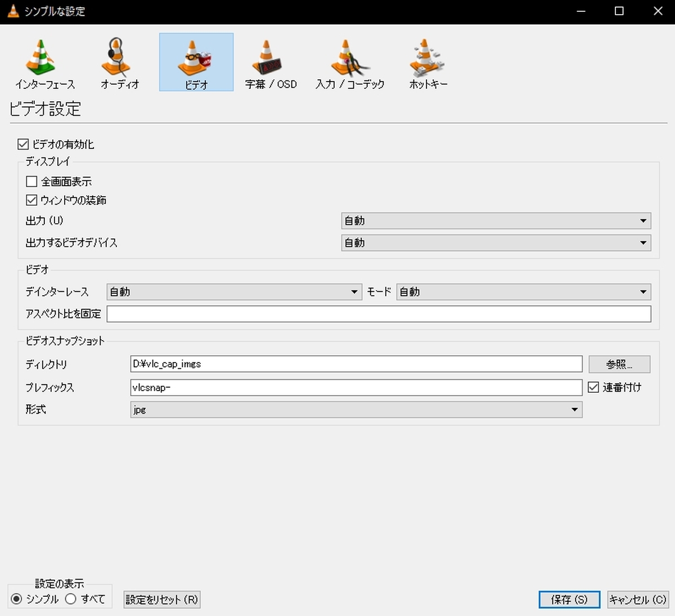The height and width of the screenshot is (616, 675).
Task: Disable the ビデオの有効化 checkbox
Action: coord(23,144)
